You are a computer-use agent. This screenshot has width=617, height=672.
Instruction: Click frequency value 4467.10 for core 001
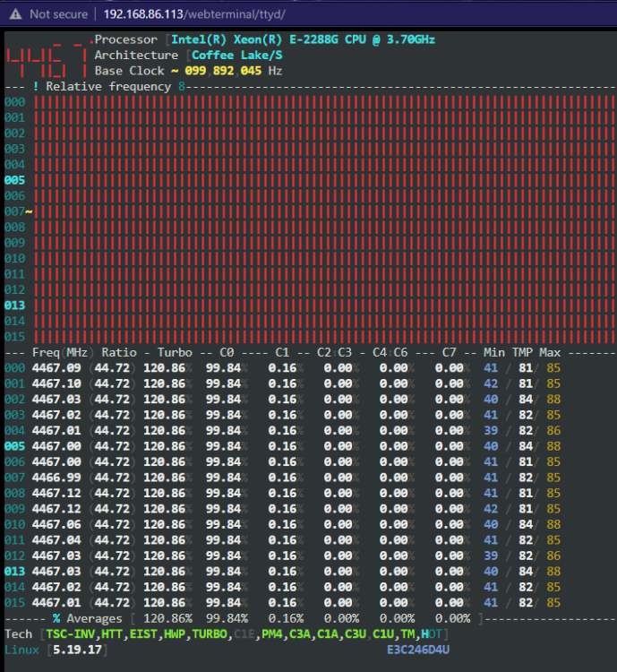pyautogui.click(x=56, y=384)
